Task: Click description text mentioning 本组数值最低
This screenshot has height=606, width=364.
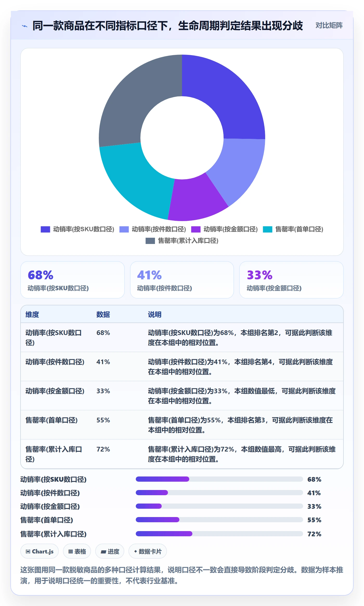Action: [x=242, y=396]
